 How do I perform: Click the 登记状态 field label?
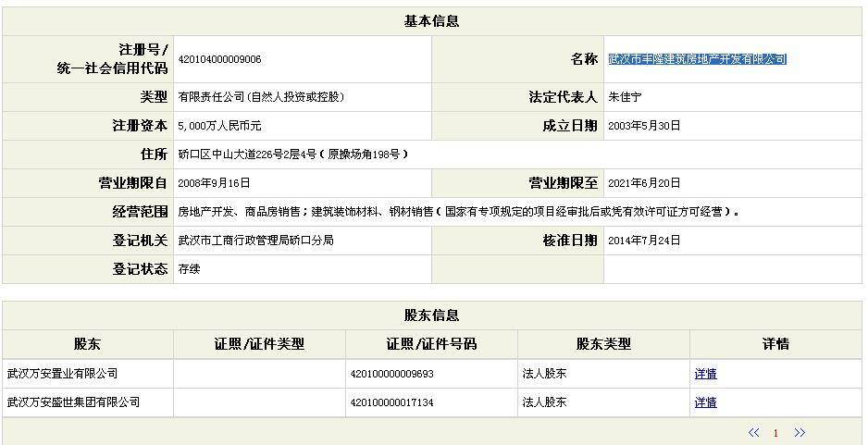click(x=140, y=269)
